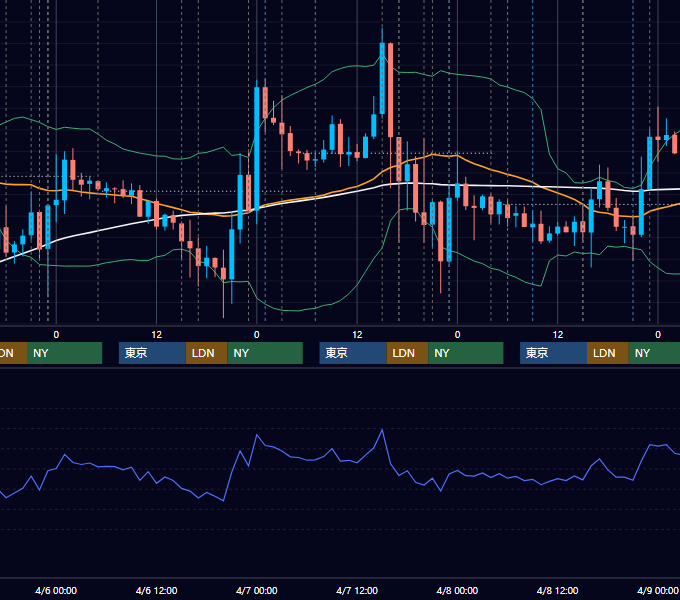Click the NY session block spanning 4/9 00:00
This screenshot has width=680, height=600.
pyautogui.click(x=654, y=353)
